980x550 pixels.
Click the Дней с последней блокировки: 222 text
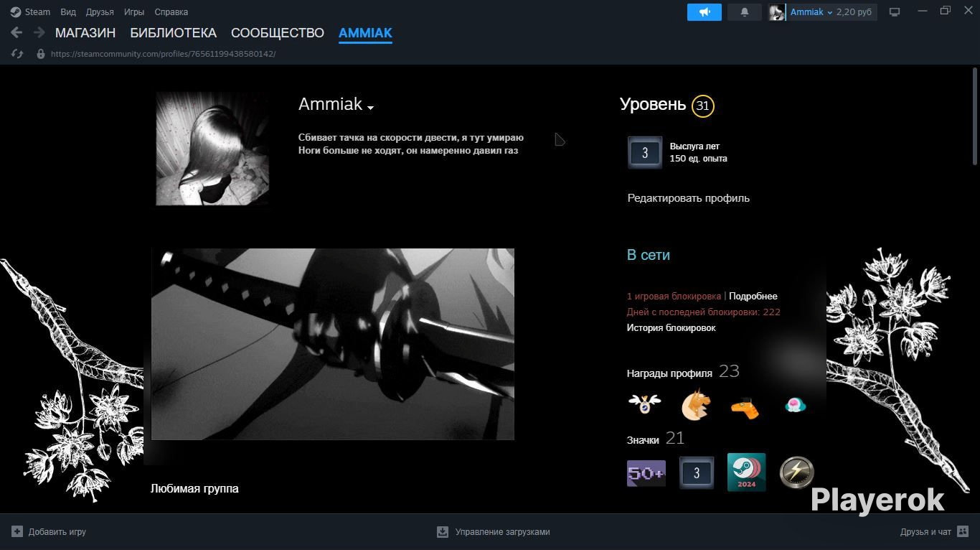(704, 312)
